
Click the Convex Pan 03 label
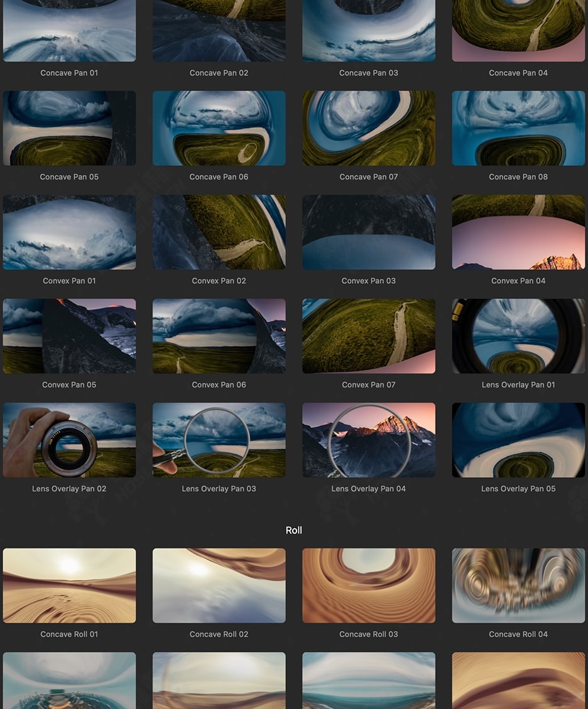click(369, 281)
